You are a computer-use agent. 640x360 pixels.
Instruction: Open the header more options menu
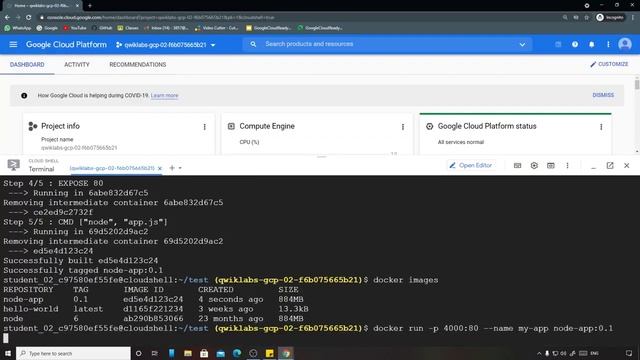(x=608, y=44)
